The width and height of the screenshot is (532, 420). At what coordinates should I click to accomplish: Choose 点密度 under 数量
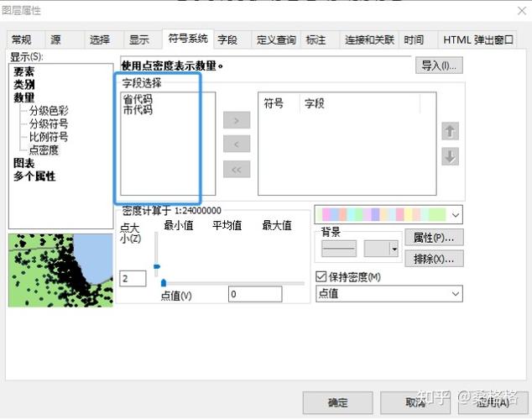[x=44, y=150]
